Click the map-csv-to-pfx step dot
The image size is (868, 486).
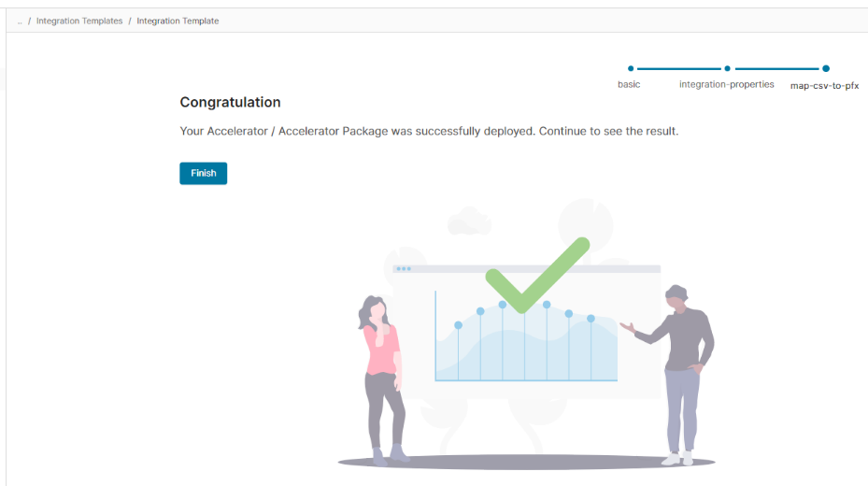pyautogui.click(x=826, y=68)
